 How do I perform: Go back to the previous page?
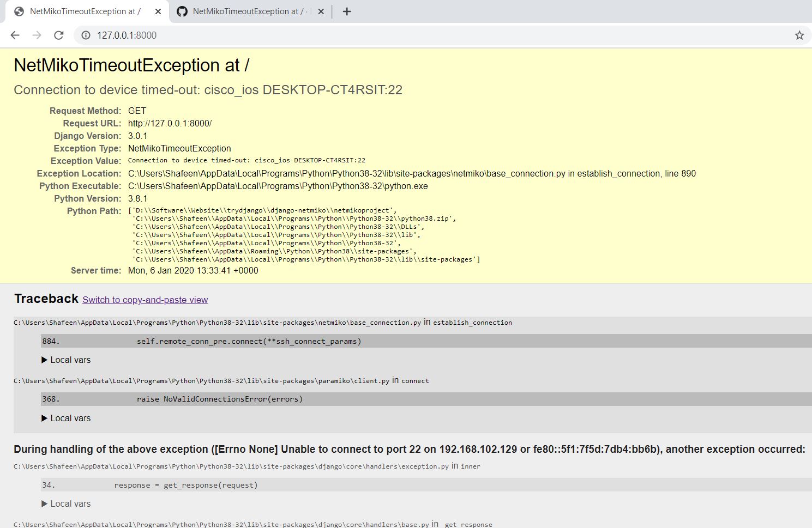click(15, 35)
